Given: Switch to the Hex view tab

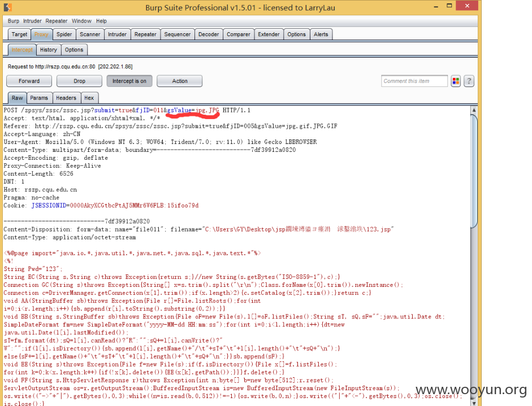Looking at the screenshot, I should tap(89, 98).
